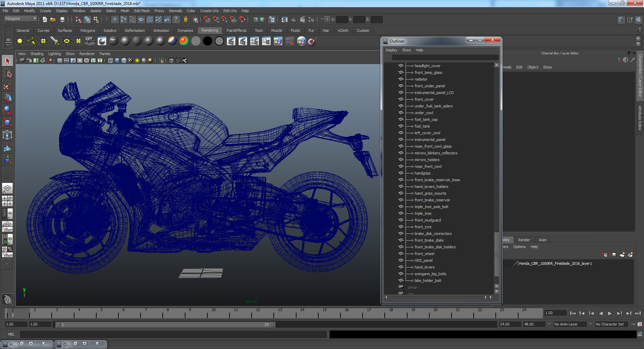Create layer from selected objects

[x=630, y=255]
